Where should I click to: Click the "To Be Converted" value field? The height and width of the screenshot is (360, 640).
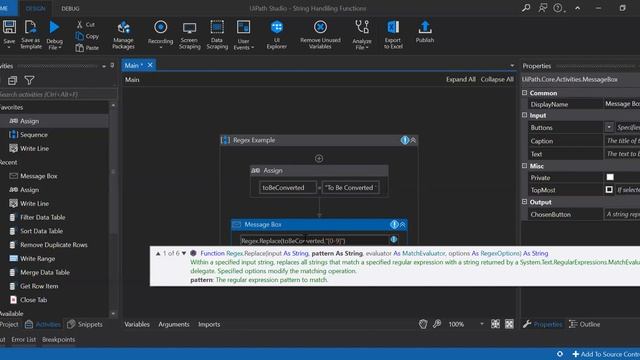coord(351,188)
